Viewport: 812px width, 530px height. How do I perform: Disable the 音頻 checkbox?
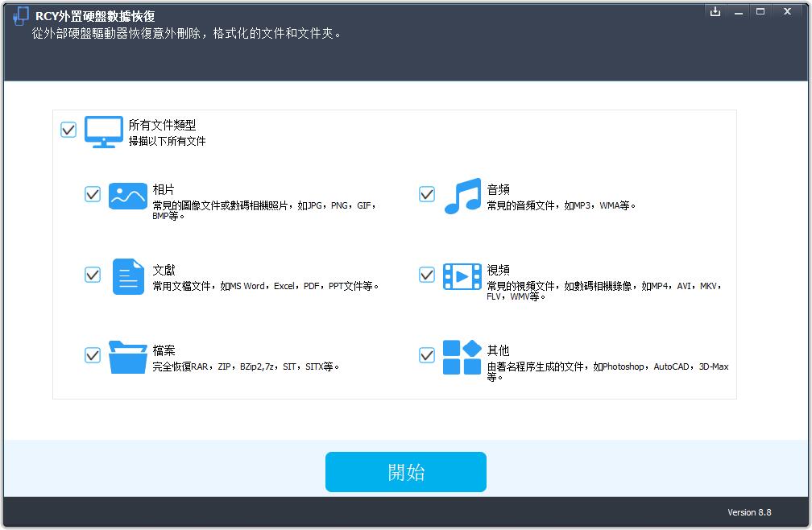(x=427, y=194)
